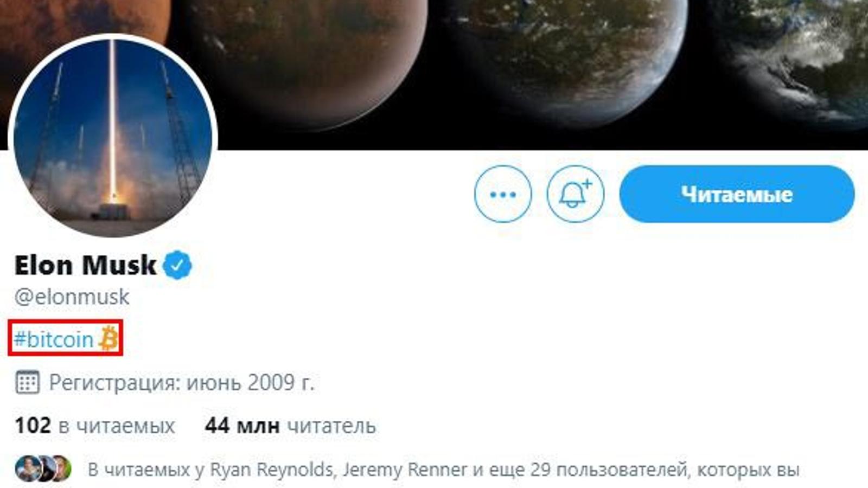The width and height of the screenshot is (868, 488).
Task: Click the mutual followers avatar group
Action: tap(43, 469)
